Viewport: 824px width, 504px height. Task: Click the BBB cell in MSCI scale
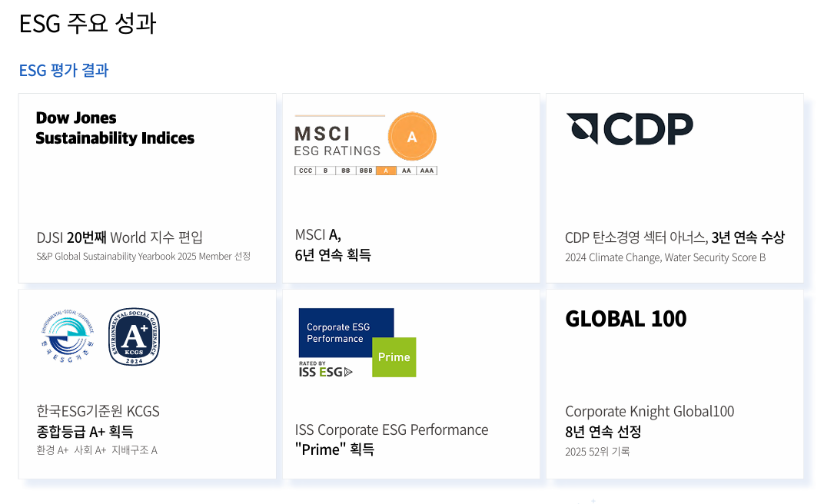pyautogui.click(x=366, y=171)
